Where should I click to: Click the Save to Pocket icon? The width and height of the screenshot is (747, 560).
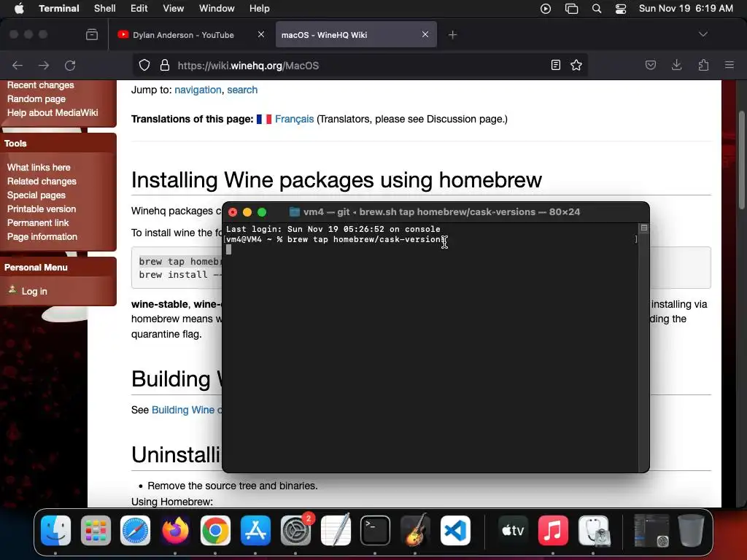650,65
